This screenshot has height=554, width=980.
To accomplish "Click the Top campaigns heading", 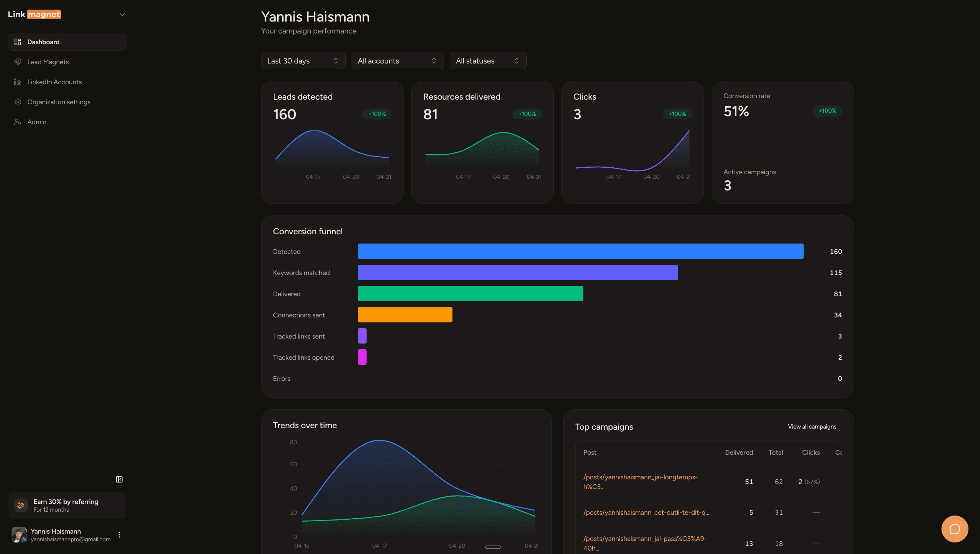I will pyautogui.click(x=604, y=427).
